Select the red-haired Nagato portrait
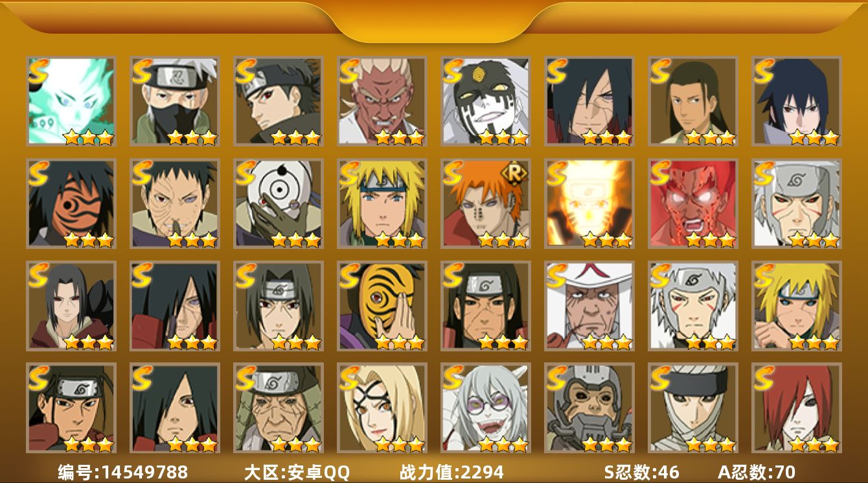This screenshot has height=483, width=868. pyautogui.click(x=797, y=408)
